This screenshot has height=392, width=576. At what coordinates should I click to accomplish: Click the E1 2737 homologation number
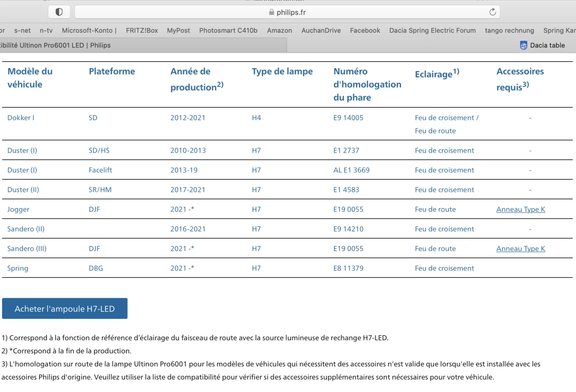point(346,151)
